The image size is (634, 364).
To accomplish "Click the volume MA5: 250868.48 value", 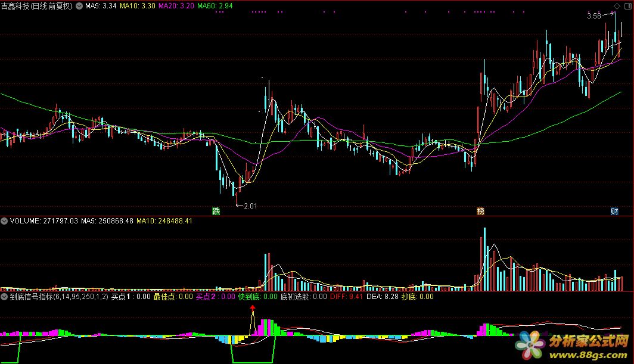I will [x=107, y=221].
